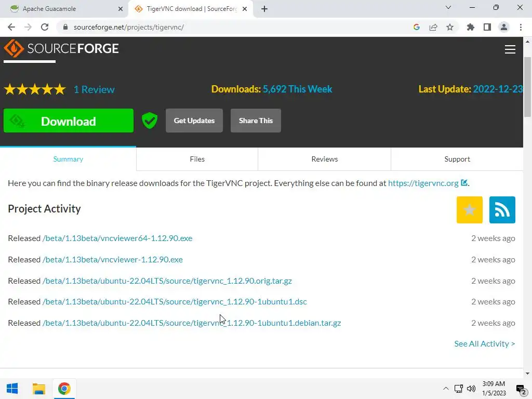This screenshot has height=399, width=532.
Task: Open the Support tab
Action: tap(457, 159)
